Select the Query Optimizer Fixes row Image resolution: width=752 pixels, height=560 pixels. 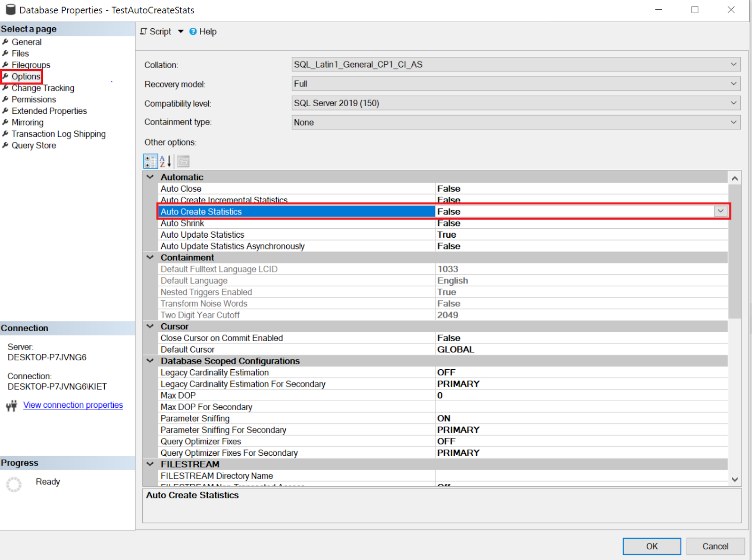point(443,442)
